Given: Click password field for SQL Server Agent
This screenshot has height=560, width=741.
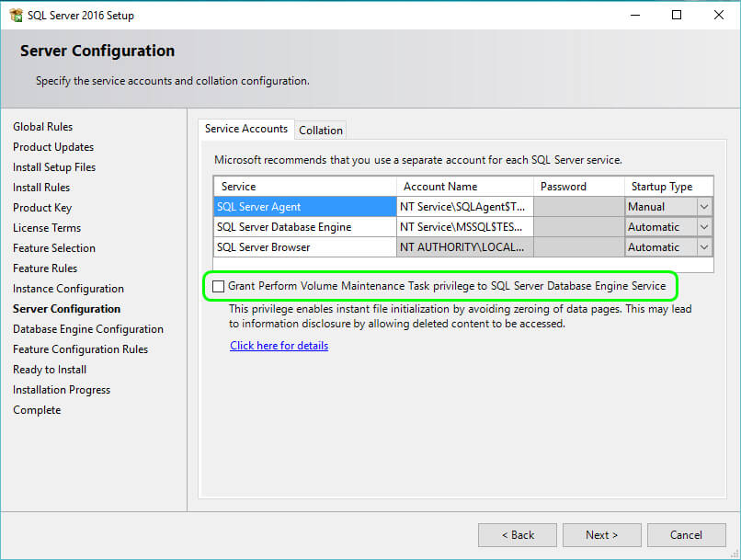Looking at the screenshot, I should coord(579,207).
